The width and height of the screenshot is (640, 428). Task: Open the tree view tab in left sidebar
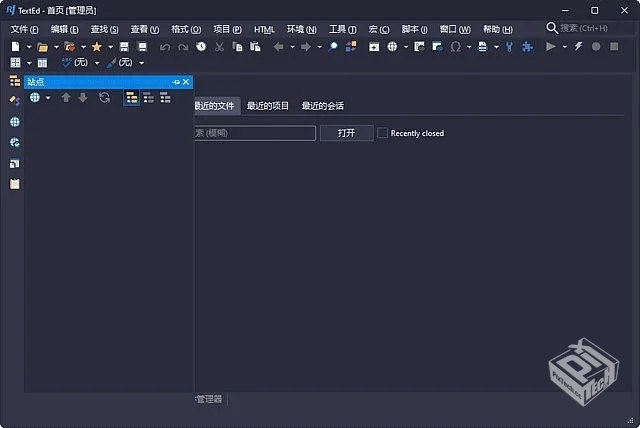[15, 81]
